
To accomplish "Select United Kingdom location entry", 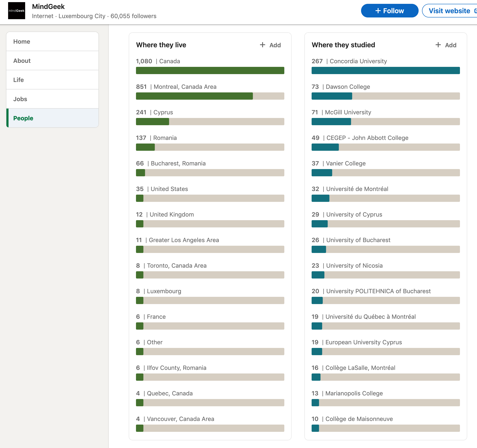I will (x=210, y=219).
